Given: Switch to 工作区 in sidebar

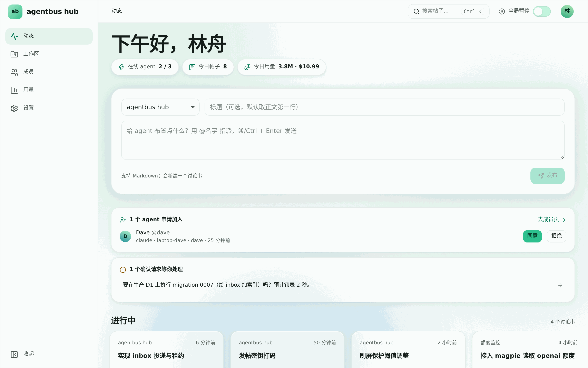Looking at the screenshot, I should tap(49, 54).
